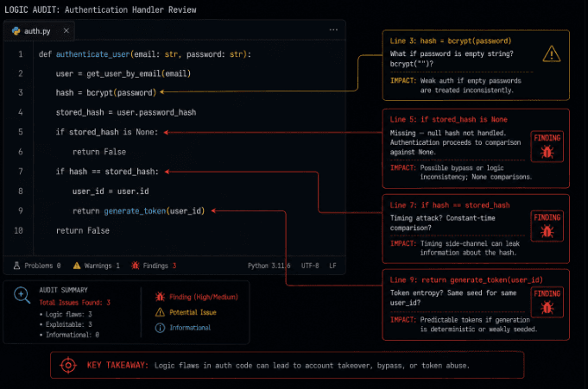
Task: Open the editor more actions ellipsis
Action: click(333, 30)
